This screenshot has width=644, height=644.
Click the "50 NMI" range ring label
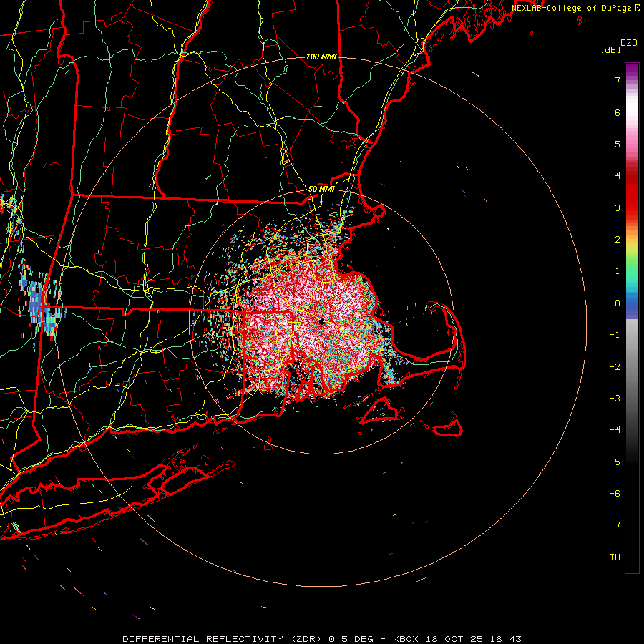click(x=321, y=190)
